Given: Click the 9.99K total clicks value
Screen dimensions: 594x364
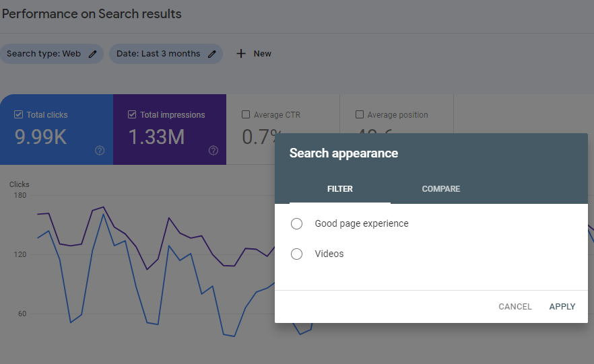Looking at the screenshot, I should point(40,137).
